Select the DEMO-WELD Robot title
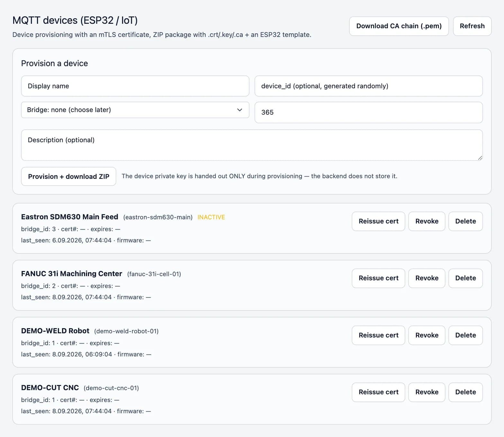 55,331
